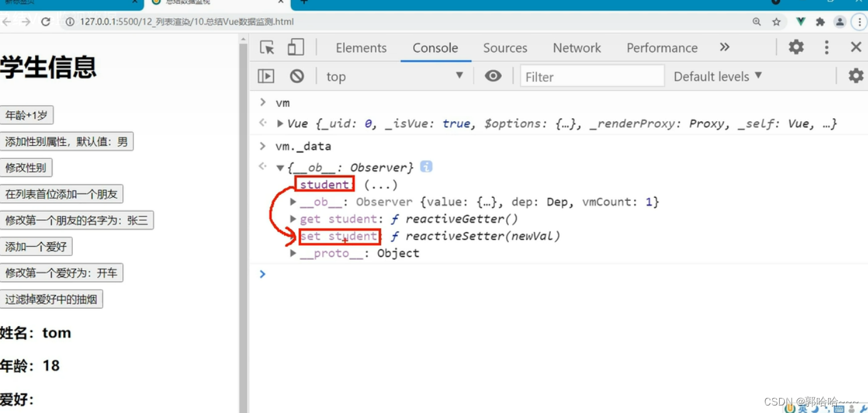Screen dimensions: 868x413
Task: Open the DevTools three-dot menu
Action: (827, 47)
